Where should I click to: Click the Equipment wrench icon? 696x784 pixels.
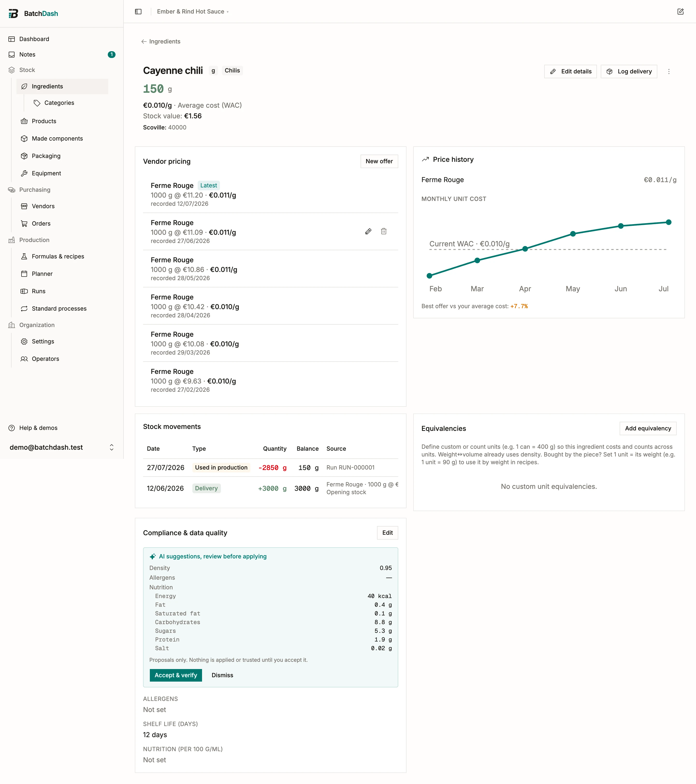pyautogui.click(x=24, y=173)
